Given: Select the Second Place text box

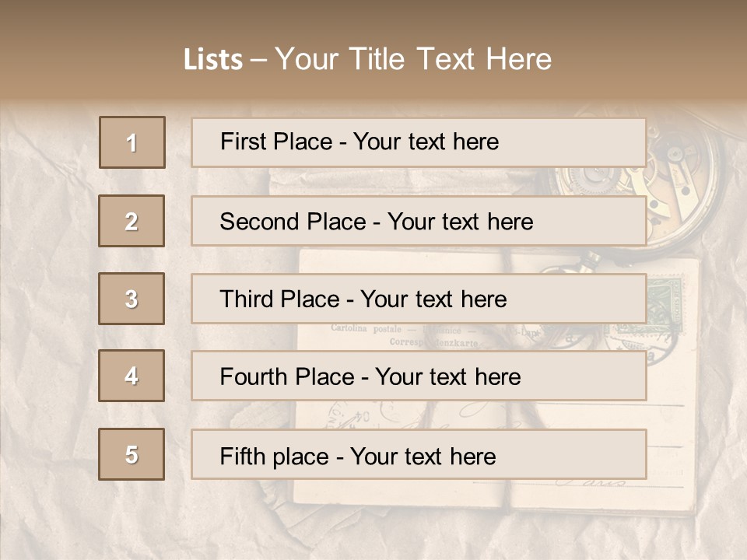Looking at the screenshot, I should [419, 221].
